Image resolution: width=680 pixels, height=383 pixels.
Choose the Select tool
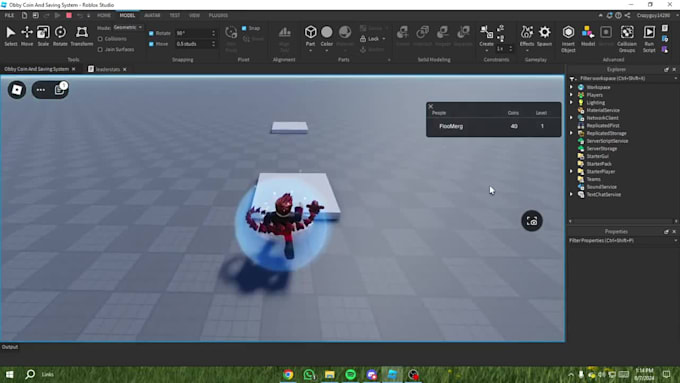(x=10, y=36)
